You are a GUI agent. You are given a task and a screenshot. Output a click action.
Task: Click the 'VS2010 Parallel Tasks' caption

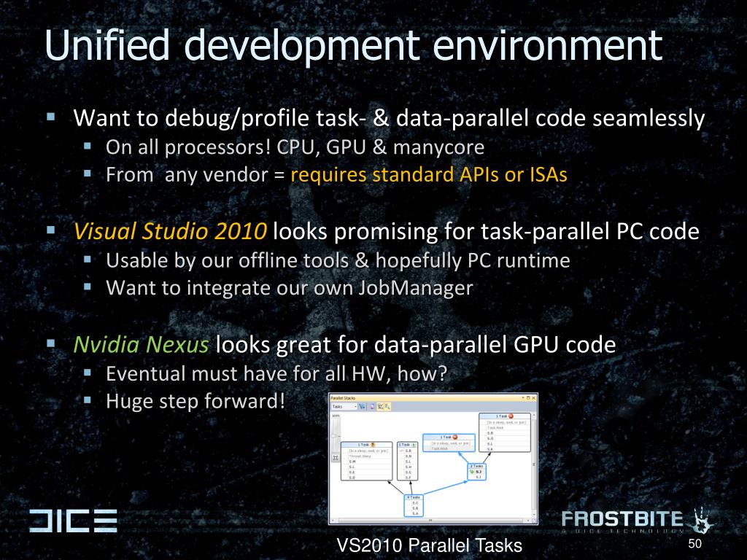coord(429,545)
